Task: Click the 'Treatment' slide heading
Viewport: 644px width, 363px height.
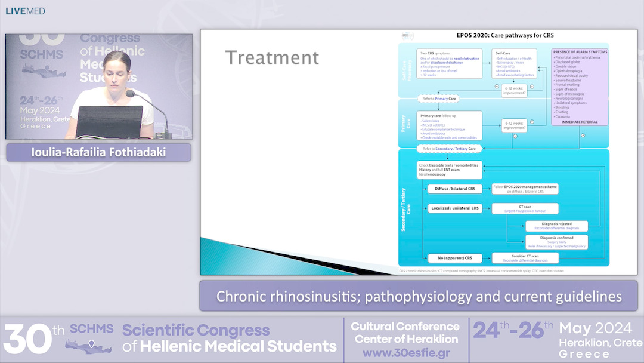Action: click(273, 57)
